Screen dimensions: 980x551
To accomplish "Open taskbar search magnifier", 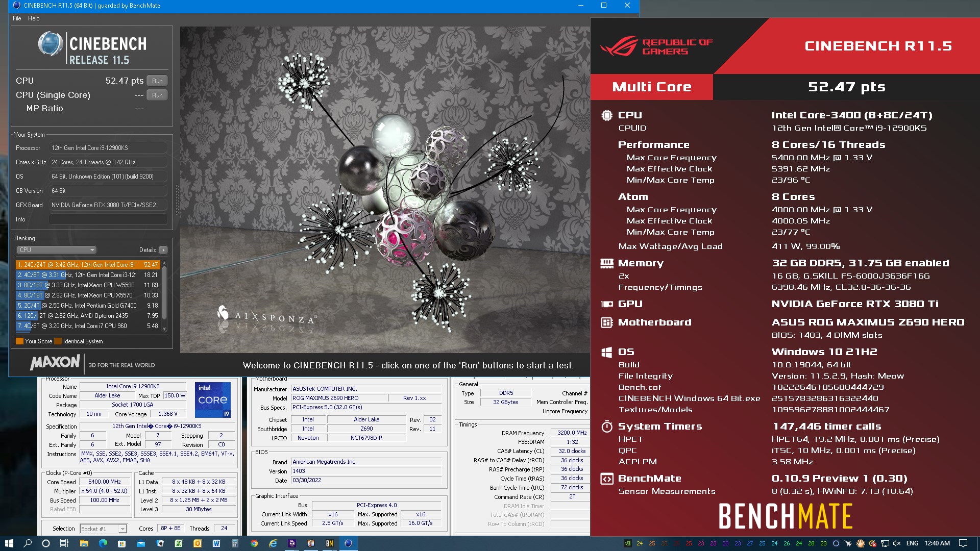I will coord(28,543).
